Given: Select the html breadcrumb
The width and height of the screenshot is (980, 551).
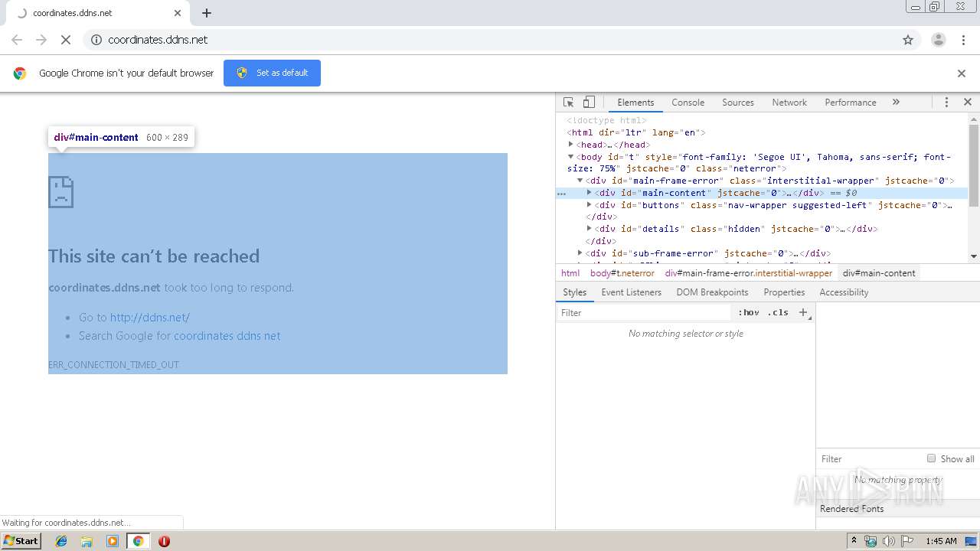Looking at the screenshot, I should tap(570, 273).
